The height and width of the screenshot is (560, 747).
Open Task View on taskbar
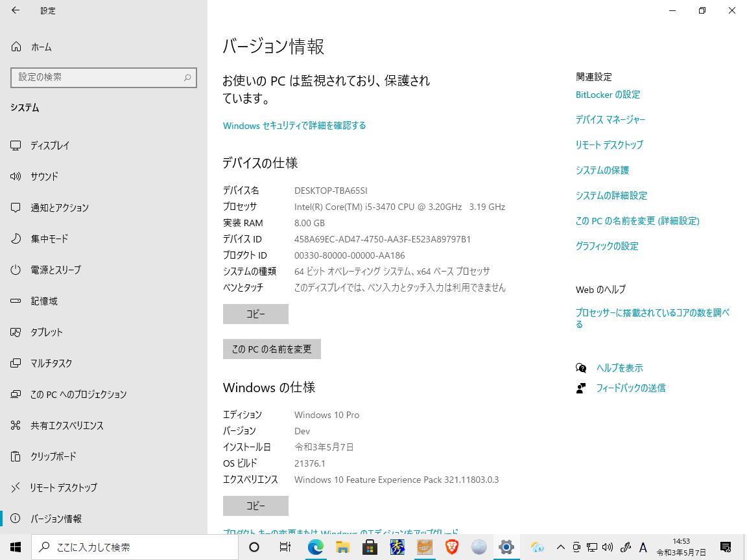(285, 547)
